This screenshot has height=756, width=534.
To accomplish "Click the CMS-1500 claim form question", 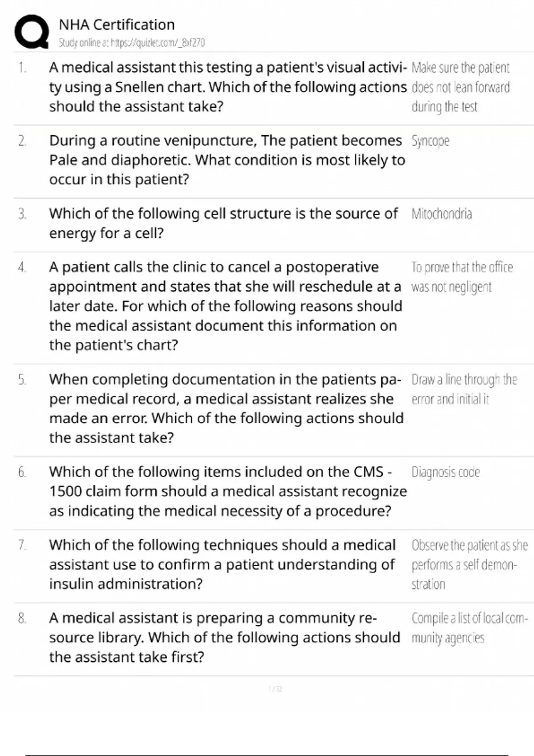I will [227, 491].
